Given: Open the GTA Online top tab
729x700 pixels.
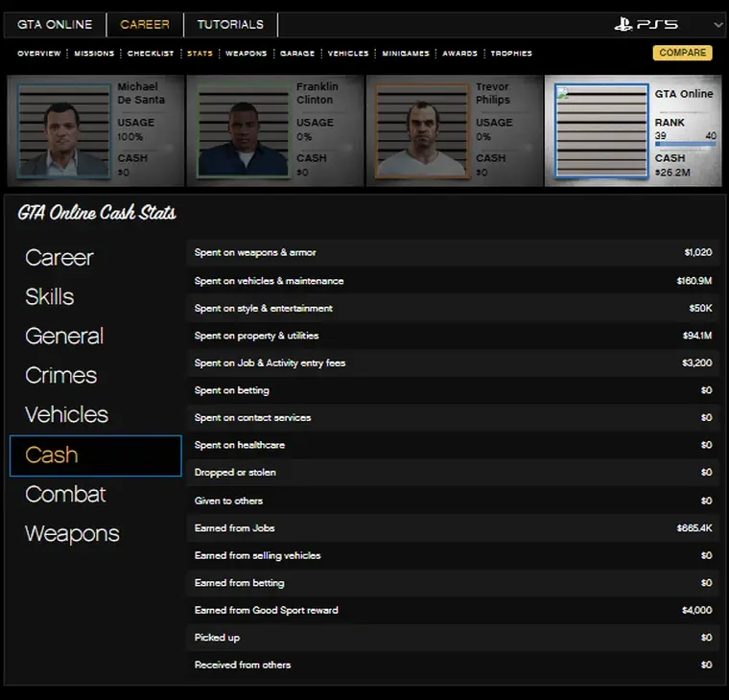Looking at the screenshot, I should tap(55, 25).
